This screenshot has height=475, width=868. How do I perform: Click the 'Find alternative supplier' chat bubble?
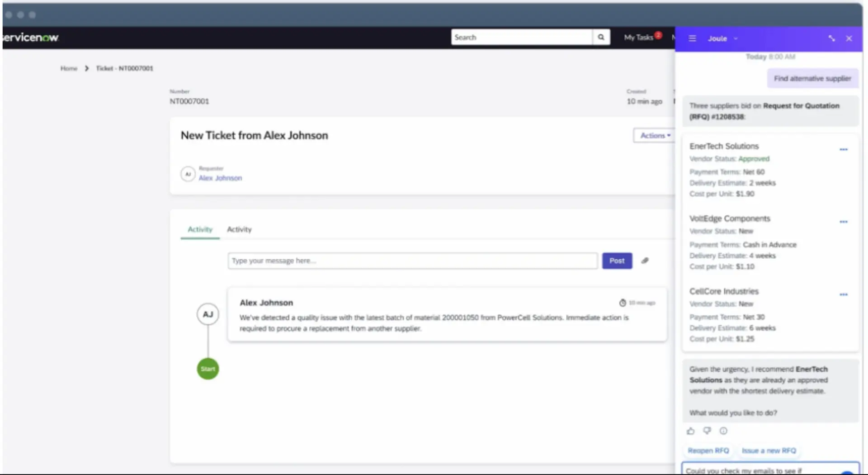[x=812, y=78]
